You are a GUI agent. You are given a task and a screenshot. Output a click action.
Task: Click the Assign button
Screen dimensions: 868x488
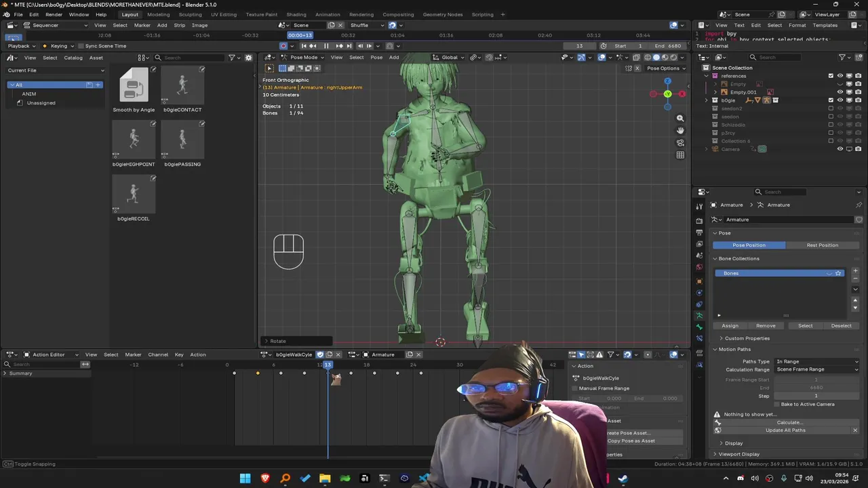click(x=730, y=326)
